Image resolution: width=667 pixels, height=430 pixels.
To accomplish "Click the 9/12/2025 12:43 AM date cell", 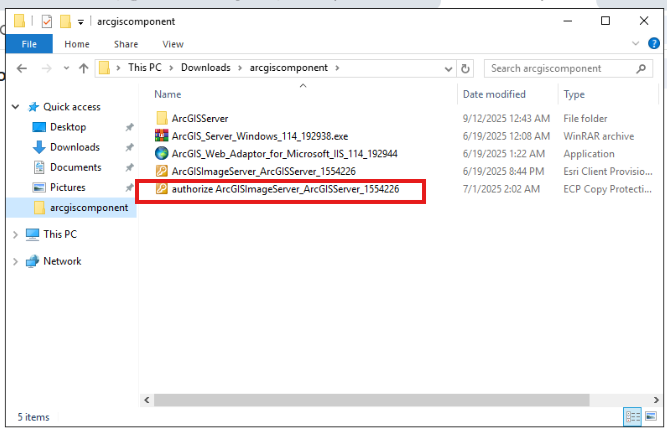I will pyautogui.click(x=506, y=118).
